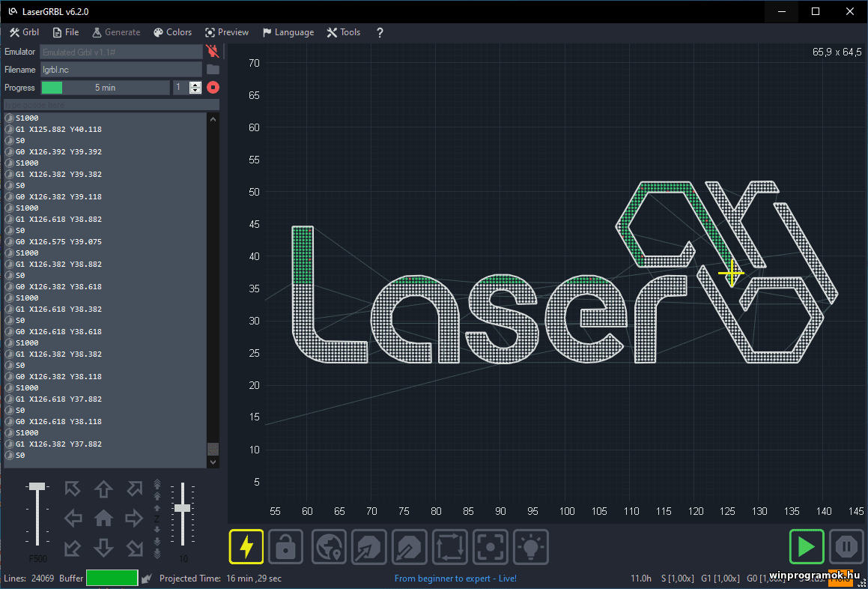Screen dimensions: 868x589
Task: Open the 'From beginner to expert - Live!' link
Action: [x=455, y=578]
